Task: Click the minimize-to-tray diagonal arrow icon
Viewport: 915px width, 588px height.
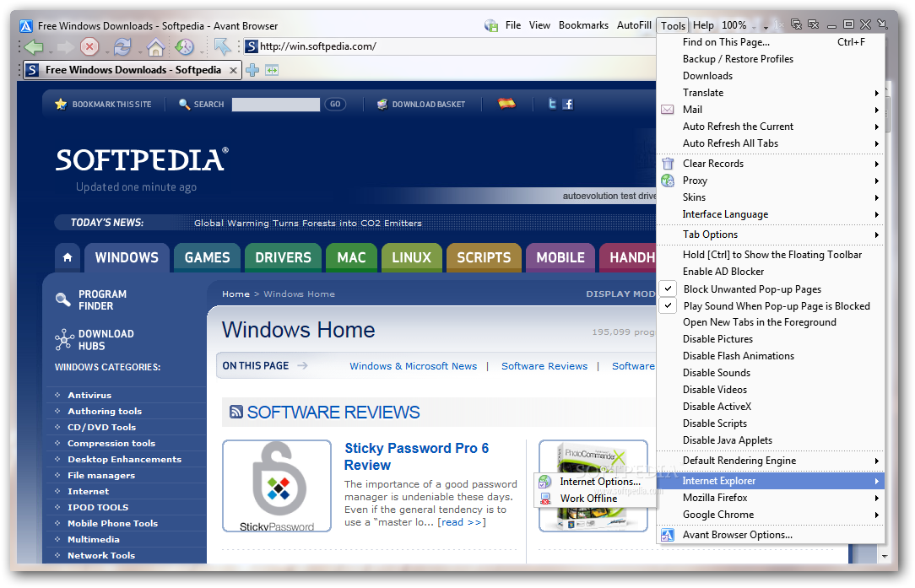Action: pos(883,24)
